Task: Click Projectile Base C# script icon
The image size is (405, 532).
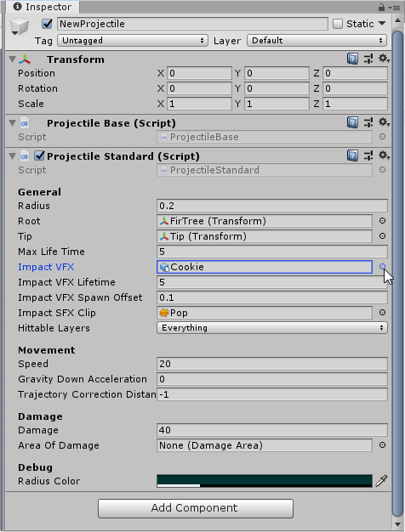Action: [x=25, y=123]
